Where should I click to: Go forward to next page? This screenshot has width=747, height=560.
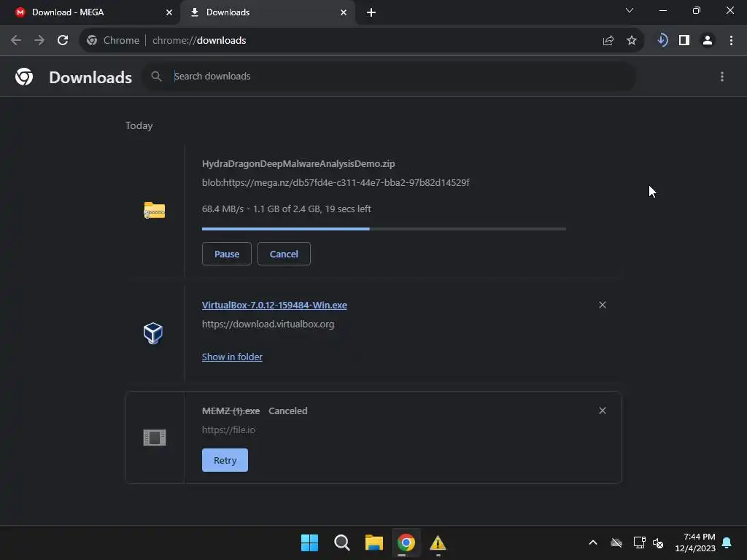click(39, 41)
